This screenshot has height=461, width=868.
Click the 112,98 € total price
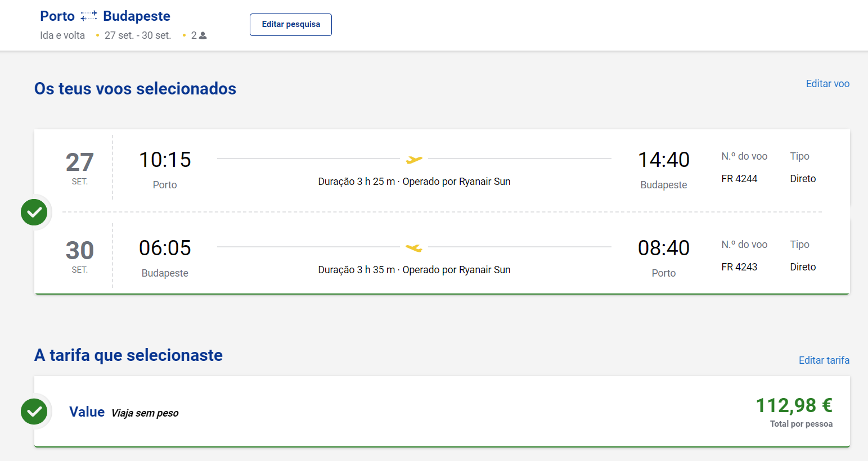(794, 405)
